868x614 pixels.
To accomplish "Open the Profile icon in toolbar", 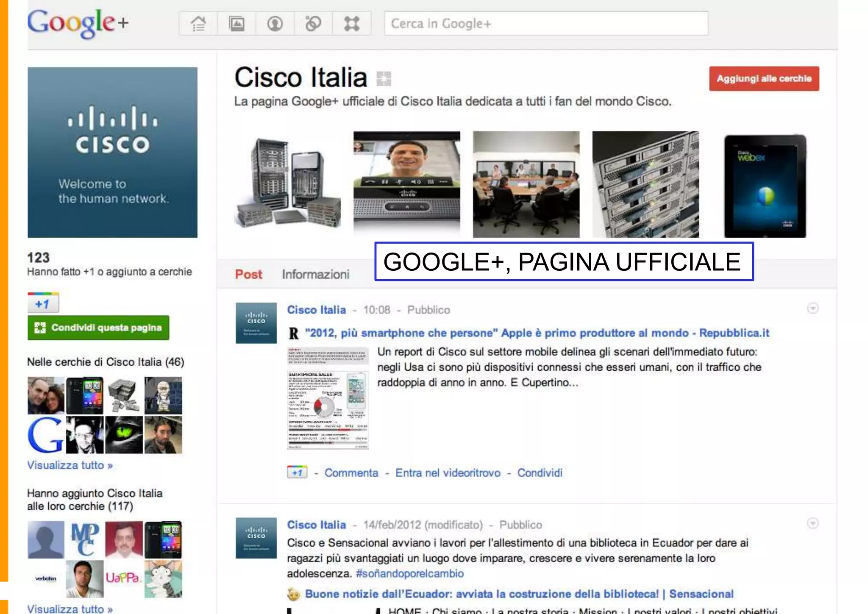I will click(x=275, y=23).
